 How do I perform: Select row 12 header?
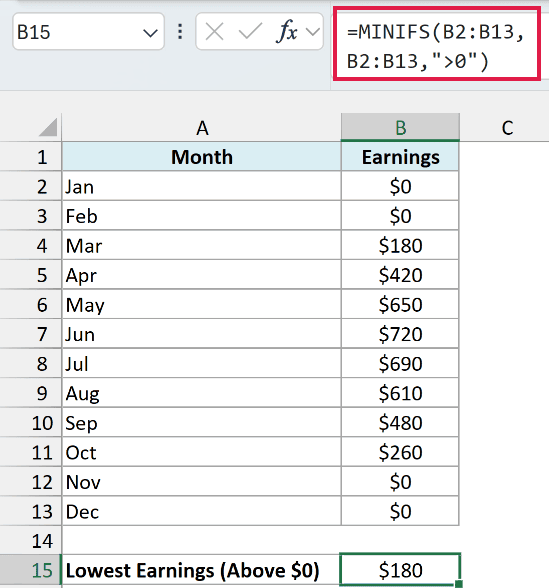(x=31, y=482)
